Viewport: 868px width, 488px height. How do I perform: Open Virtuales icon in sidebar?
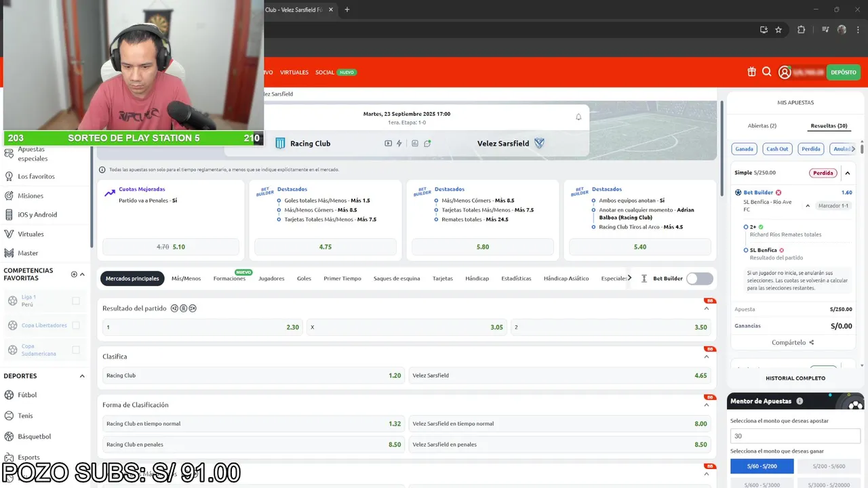click(9, 234)
